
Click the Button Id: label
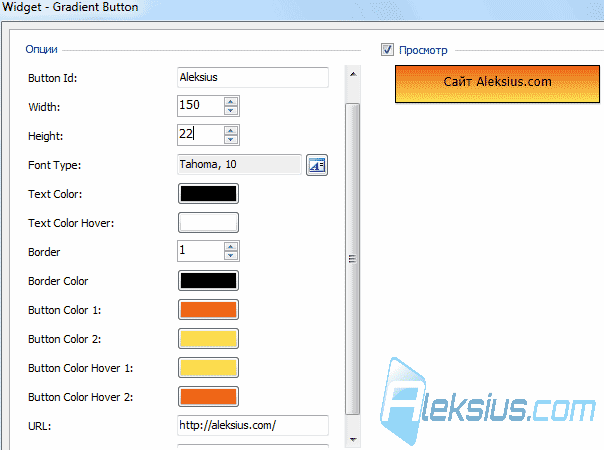pos(52,78)
